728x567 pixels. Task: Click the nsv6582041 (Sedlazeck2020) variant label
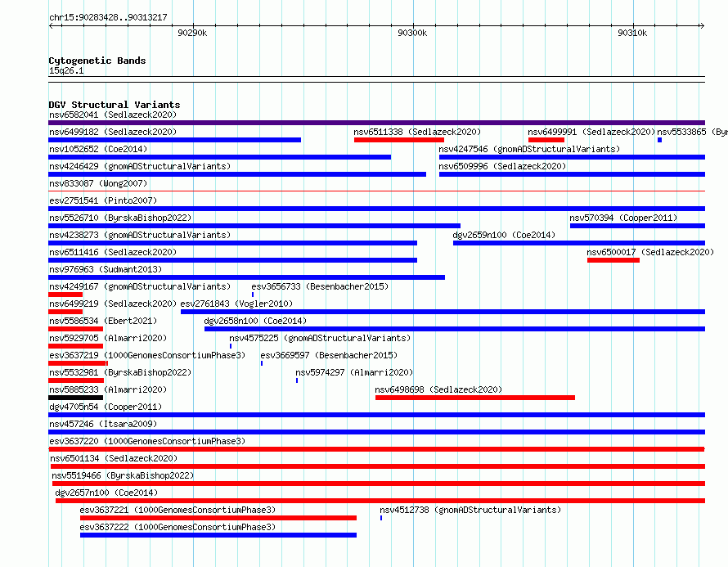coord(113,115)
